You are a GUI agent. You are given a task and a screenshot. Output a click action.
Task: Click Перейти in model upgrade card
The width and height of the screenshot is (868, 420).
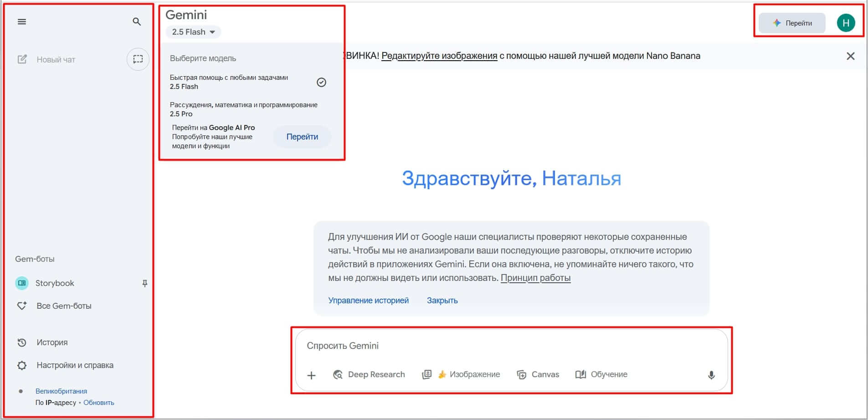pos(302,137)
